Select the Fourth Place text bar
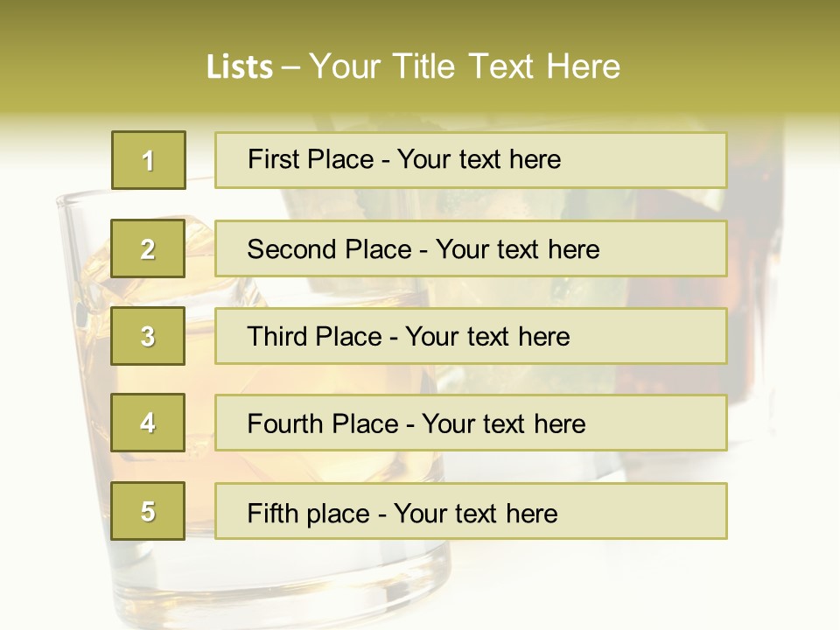Viewport: 840px width, 630px height. [x=471, y=423]
